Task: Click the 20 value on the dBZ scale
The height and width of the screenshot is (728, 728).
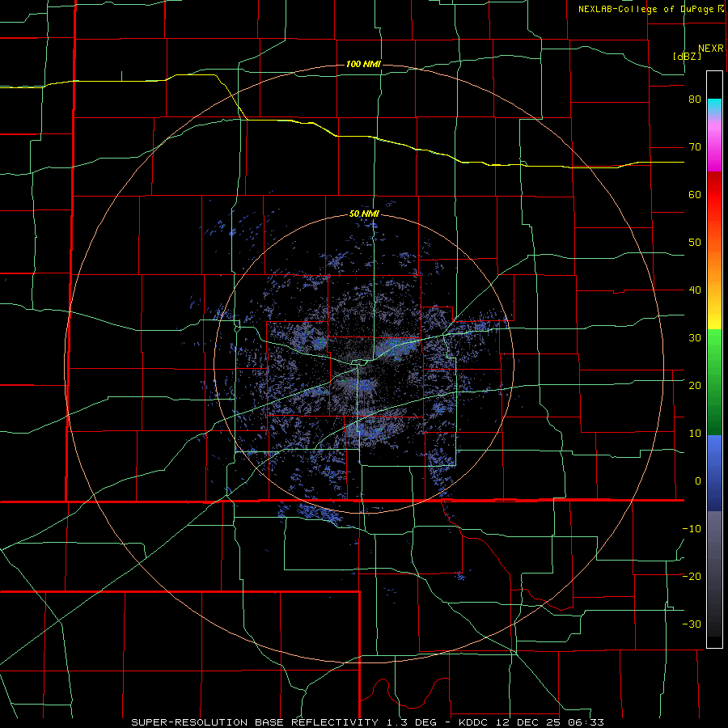Action: coord(695,386)
